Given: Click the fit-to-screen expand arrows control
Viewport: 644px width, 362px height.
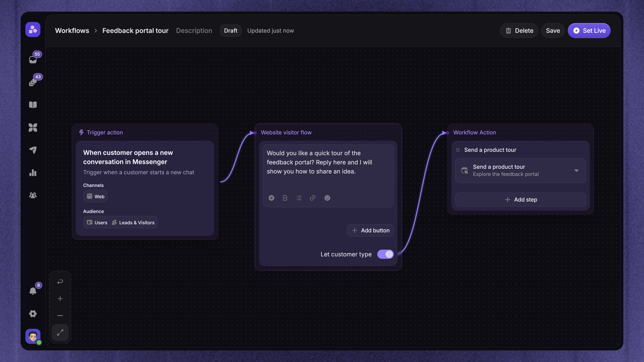Looking at the screenshot, I should click(60, 332).
